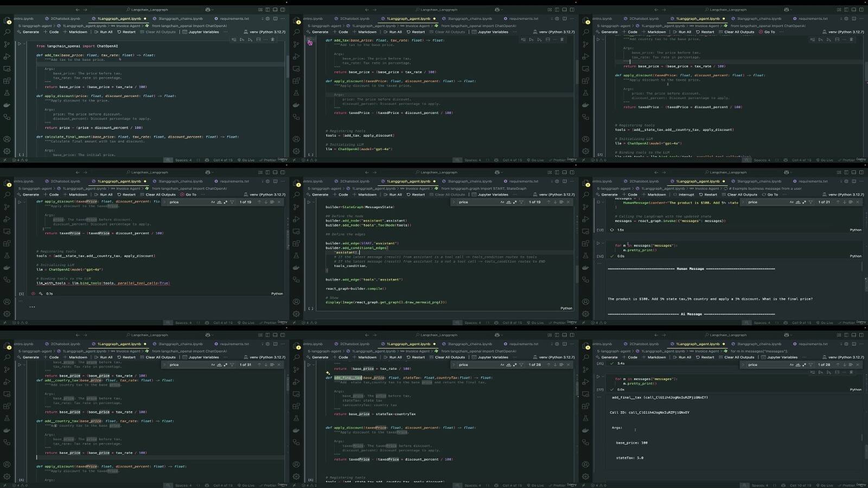The width and height of the screenshot is (868, 488).
Task: Filter icon in find bar showing 1 of 31
Action: coord(232,365)
